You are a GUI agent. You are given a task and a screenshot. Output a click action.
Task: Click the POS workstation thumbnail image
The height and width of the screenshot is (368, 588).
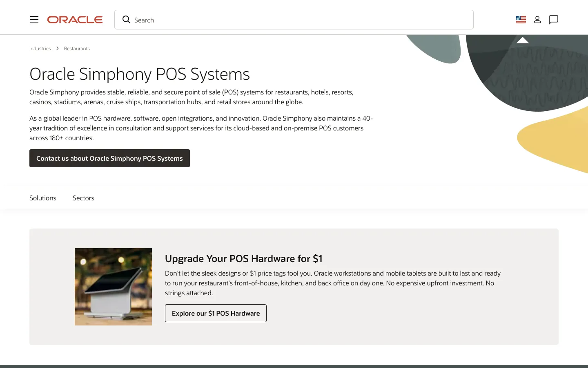click(113, 287)
